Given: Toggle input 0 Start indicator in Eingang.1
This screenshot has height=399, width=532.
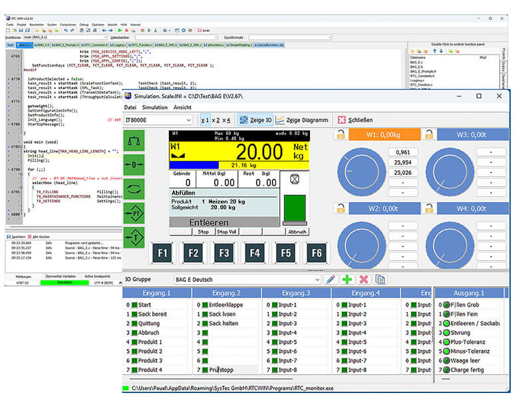Looking at the screenshot, I should pos(134,305).
